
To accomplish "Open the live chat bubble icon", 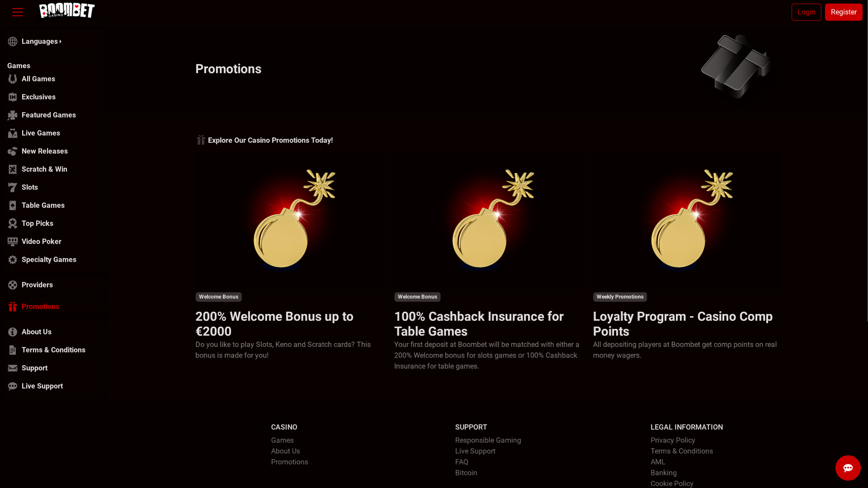I will [x=848, y=468].
